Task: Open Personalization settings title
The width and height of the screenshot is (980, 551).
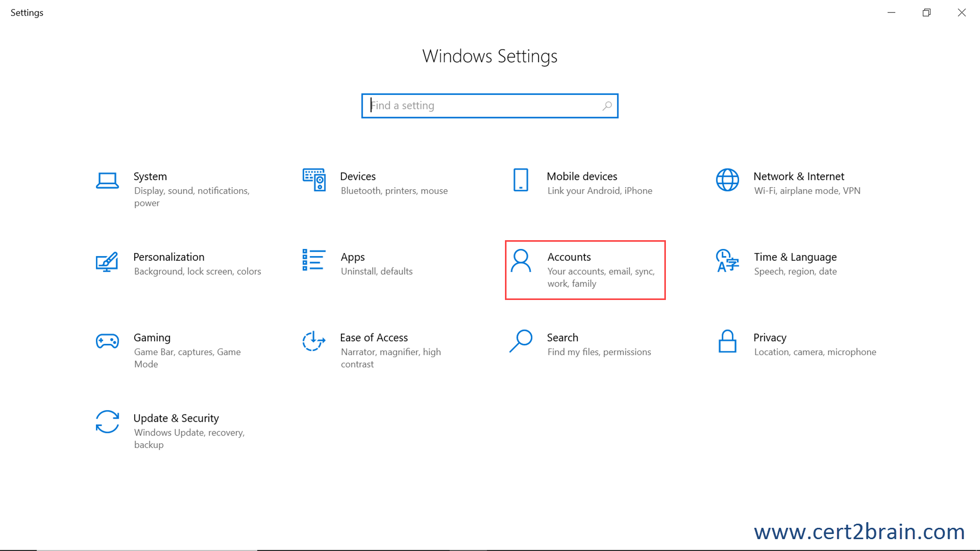Action: click(x=169, y=257)
